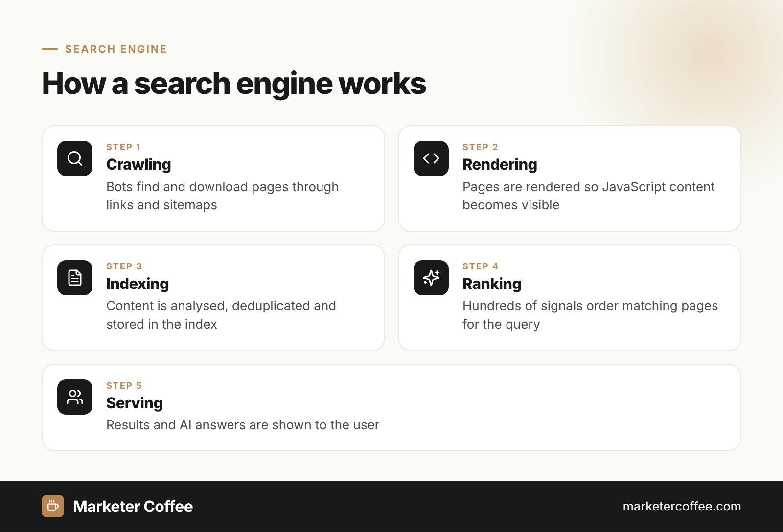Click the 'How a search engine works' heading
Image resolution: width=783 pixels, height=532 pixels.
[234, 83]
